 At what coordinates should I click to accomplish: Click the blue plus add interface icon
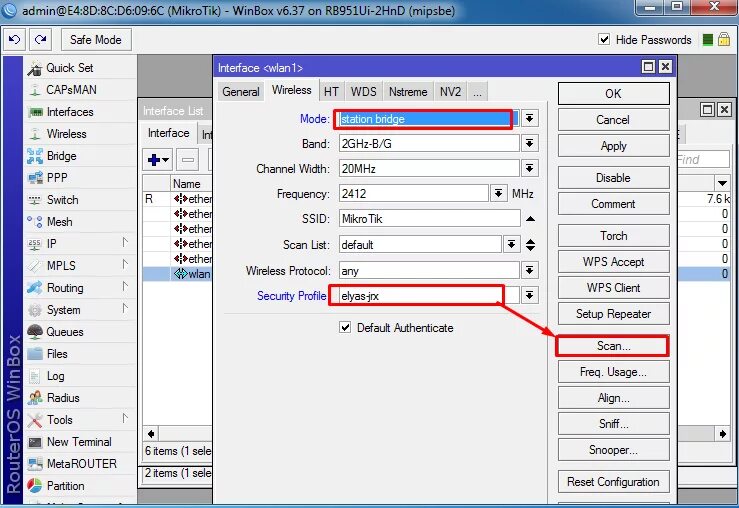[x=158, y=160]
